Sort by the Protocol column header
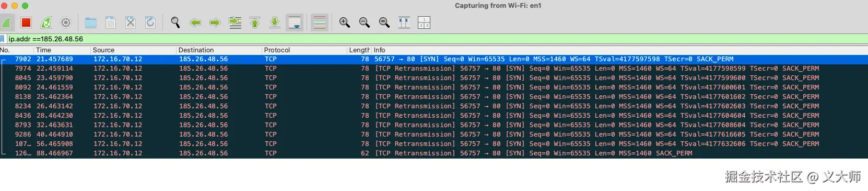 pos(305,50)
